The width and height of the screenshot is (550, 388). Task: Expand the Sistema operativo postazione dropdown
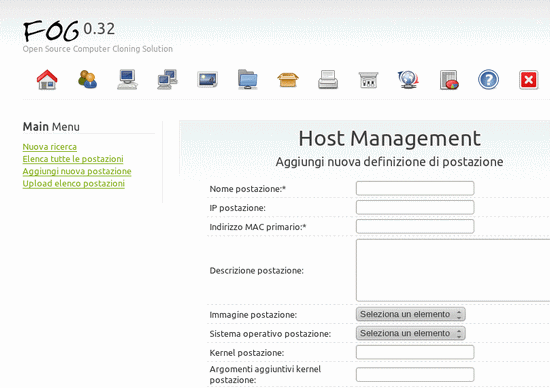(411, 333)
